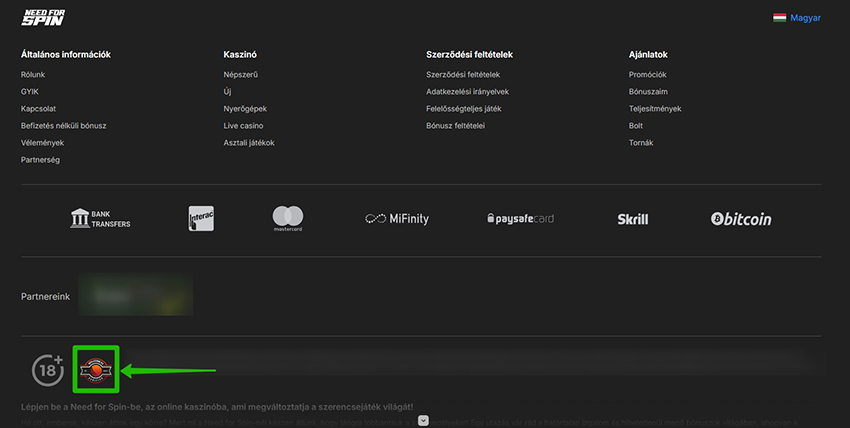Click the MiFinity payment logo
The image size is (850, 428).
point(397,219)
